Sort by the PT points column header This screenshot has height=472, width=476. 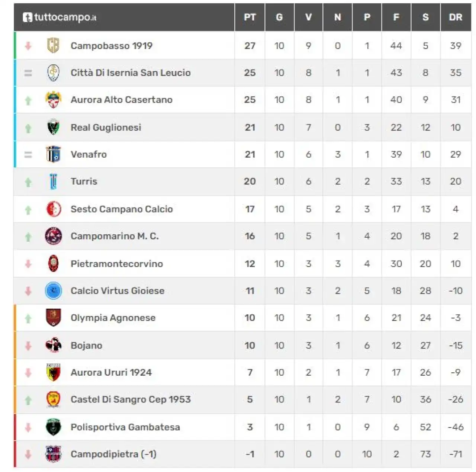[x=250, y=17]
